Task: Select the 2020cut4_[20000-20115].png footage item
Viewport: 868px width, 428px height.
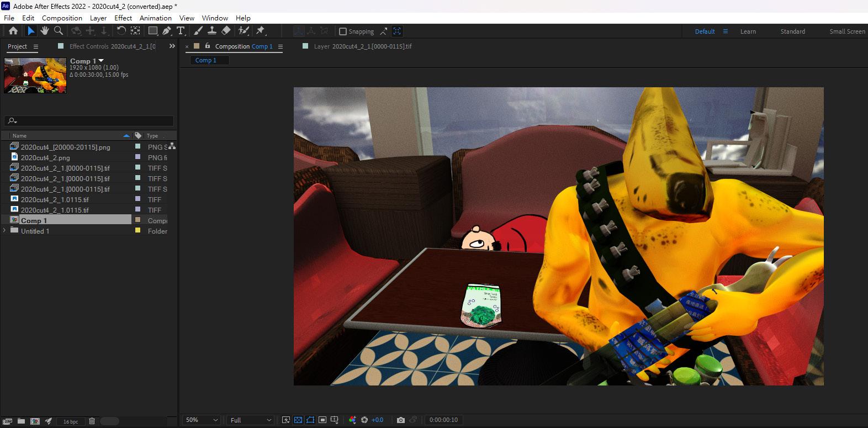Action: click(66, 147)
